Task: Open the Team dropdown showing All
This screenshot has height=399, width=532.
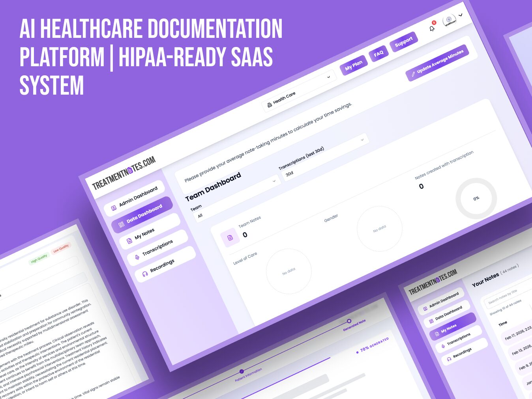Action: [236, 198]
